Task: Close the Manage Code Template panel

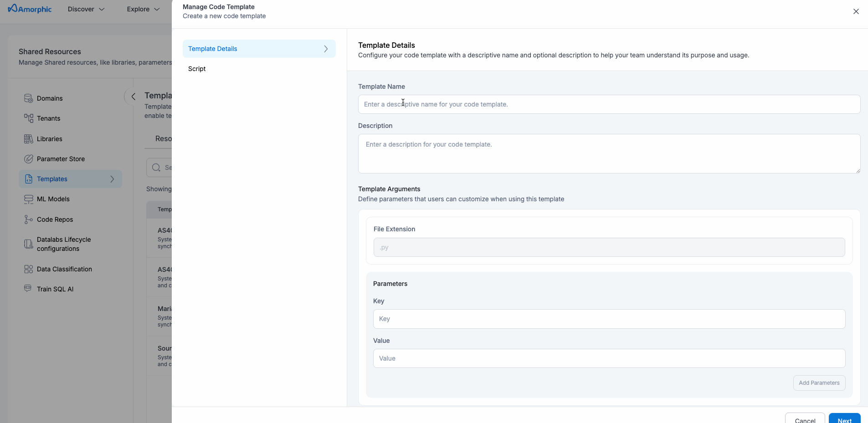Action: point(856,11)
